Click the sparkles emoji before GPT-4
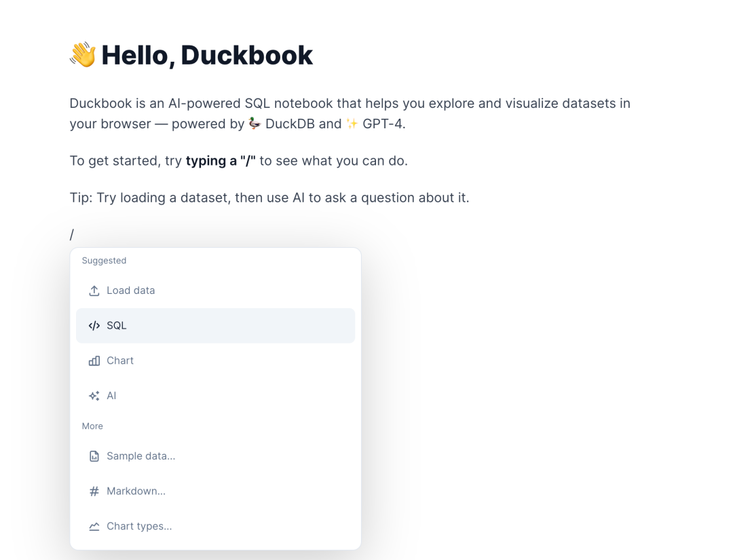The height and width of the screenshot is (560, 733). (x=352, y=124)
